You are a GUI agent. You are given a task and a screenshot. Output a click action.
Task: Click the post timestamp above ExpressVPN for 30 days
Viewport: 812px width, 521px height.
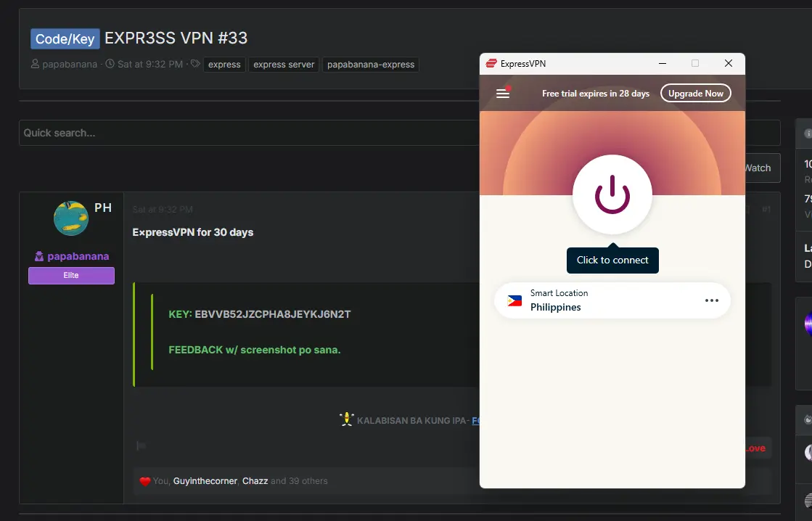(x=163, y=210)
